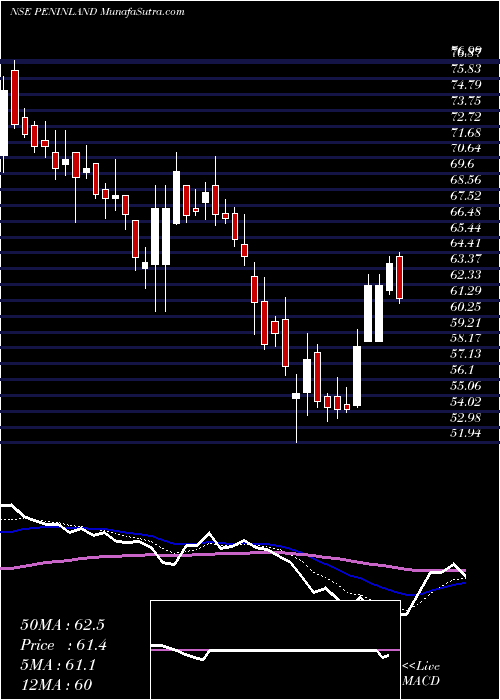The image size is (500, 700).
Task: Click the 12MA : 60 readout
Action: pos(57,685)
